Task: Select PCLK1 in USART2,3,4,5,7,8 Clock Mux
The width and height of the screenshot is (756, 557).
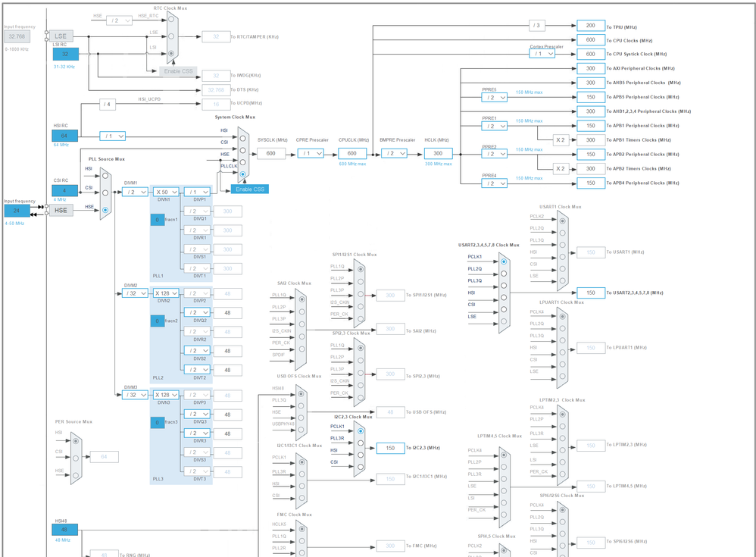Action: tap(504, 261)
